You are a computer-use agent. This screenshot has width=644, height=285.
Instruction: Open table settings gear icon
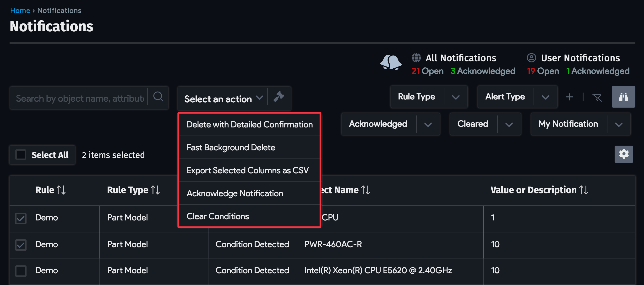624,154
